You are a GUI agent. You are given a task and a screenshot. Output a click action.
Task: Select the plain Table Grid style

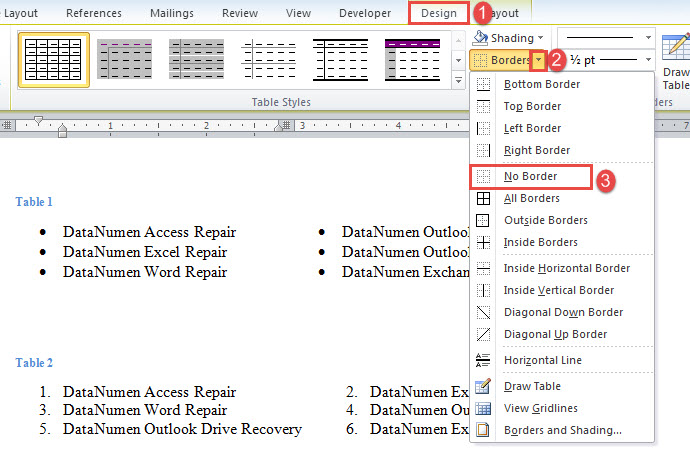click(53, 59)
